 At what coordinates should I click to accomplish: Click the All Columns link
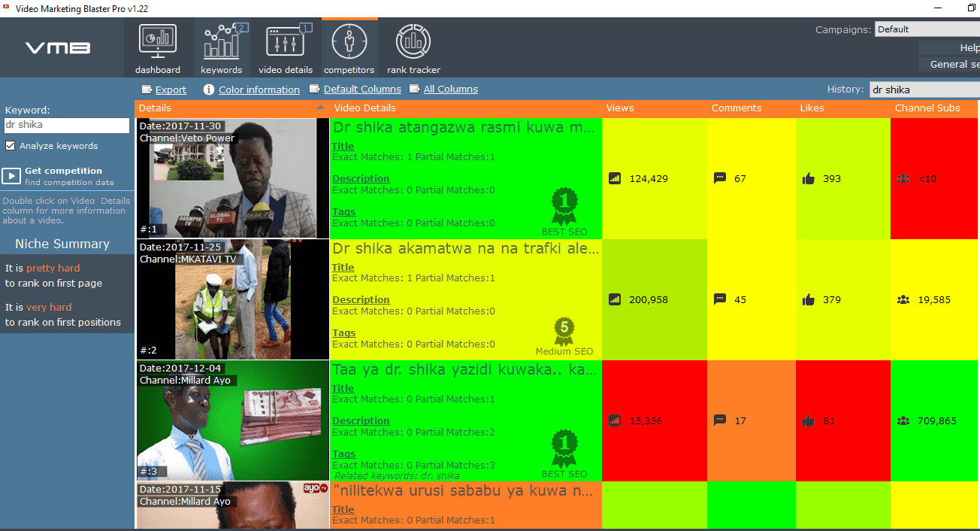point(451,90)
